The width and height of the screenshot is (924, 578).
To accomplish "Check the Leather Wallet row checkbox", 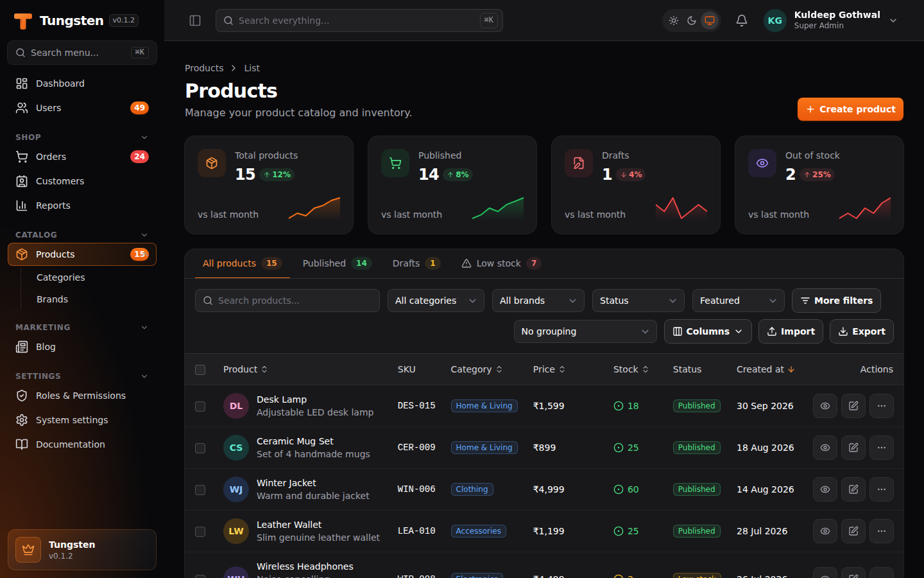I will pos(200,532).
